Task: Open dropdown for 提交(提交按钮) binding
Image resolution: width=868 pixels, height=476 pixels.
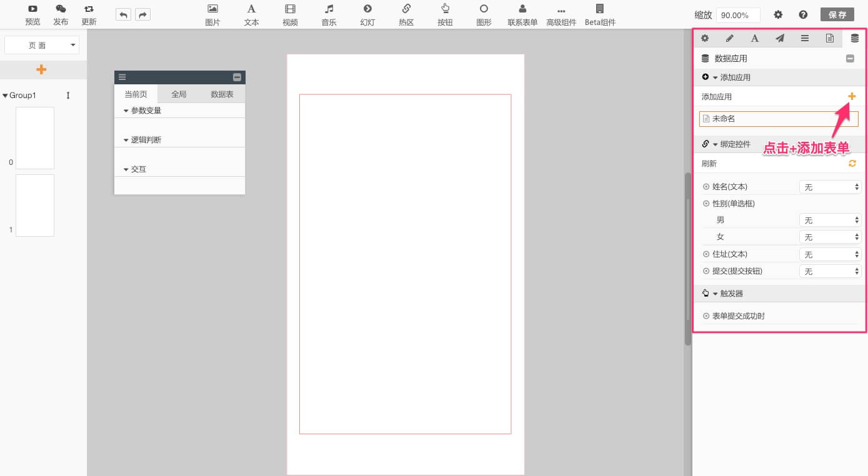Action: click(x=830, y=271)
